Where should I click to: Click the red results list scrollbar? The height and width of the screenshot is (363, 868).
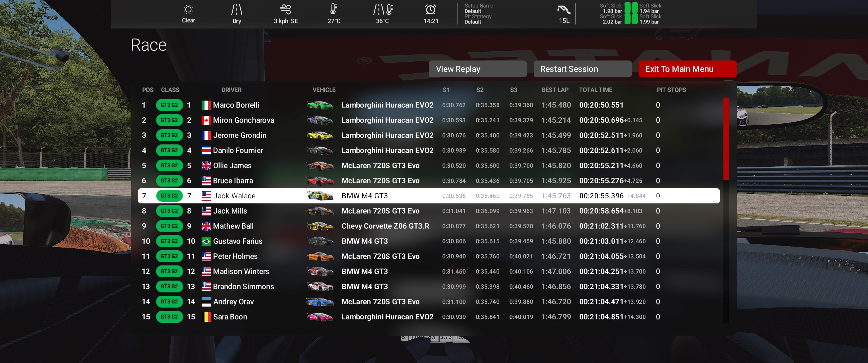(726, 138)
